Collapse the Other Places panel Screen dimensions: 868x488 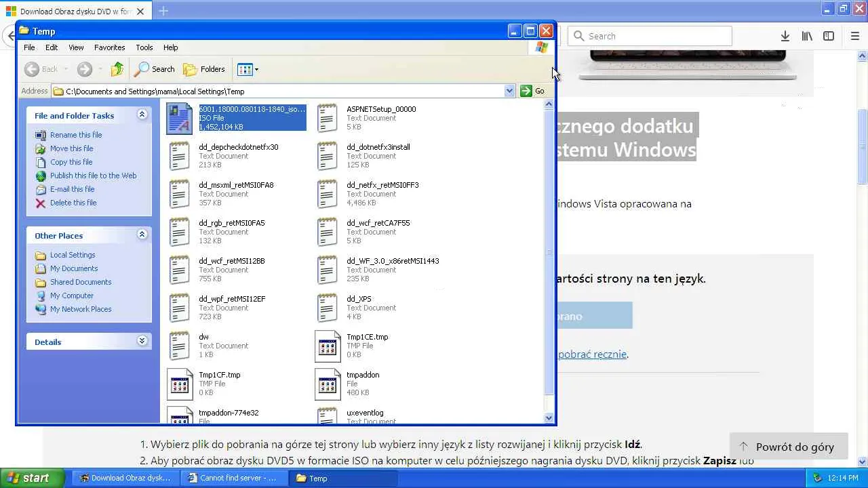click(142, 235)
